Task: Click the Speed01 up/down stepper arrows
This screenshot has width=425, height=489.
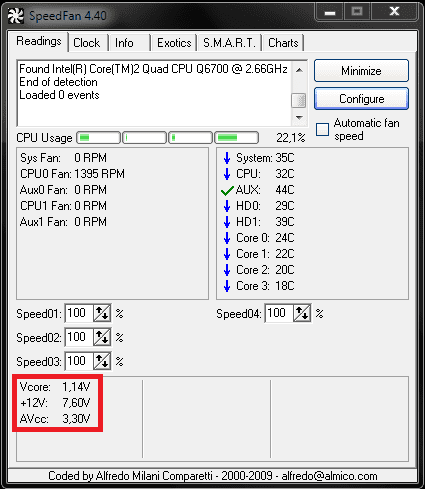Action: (x=102, y=313)
